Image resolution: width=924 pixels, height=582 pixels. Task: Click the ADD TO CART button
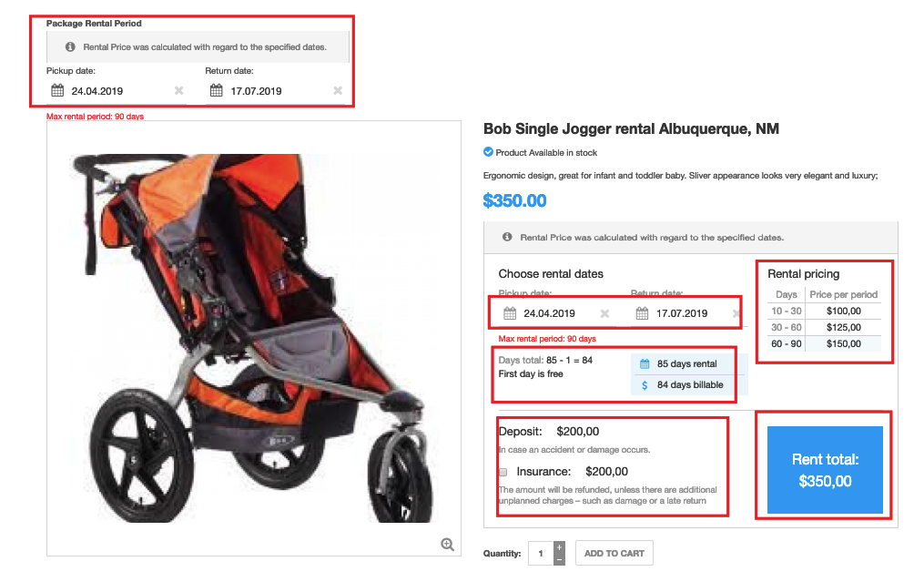(614, 553)
